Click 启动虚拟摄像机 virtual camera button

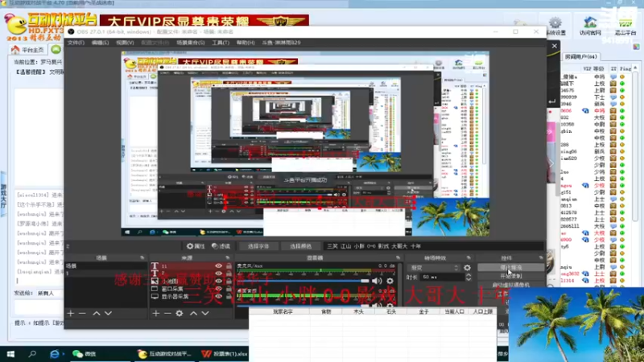(511, 285)
